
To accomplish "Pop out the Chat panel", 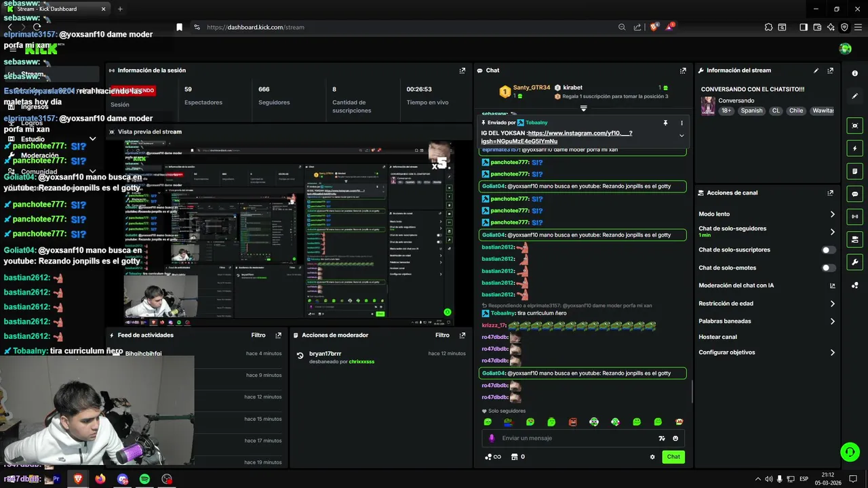I will pos(683,70).
